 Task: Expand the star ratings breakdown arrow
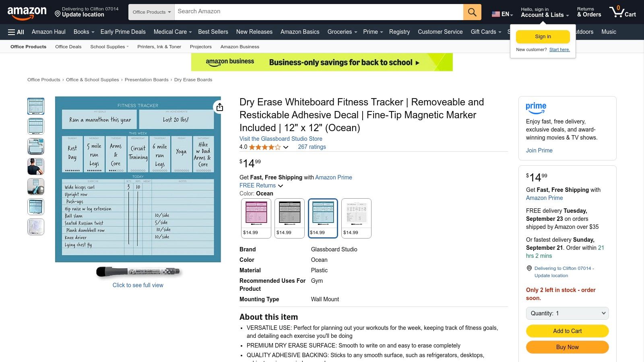pos(286,147)
